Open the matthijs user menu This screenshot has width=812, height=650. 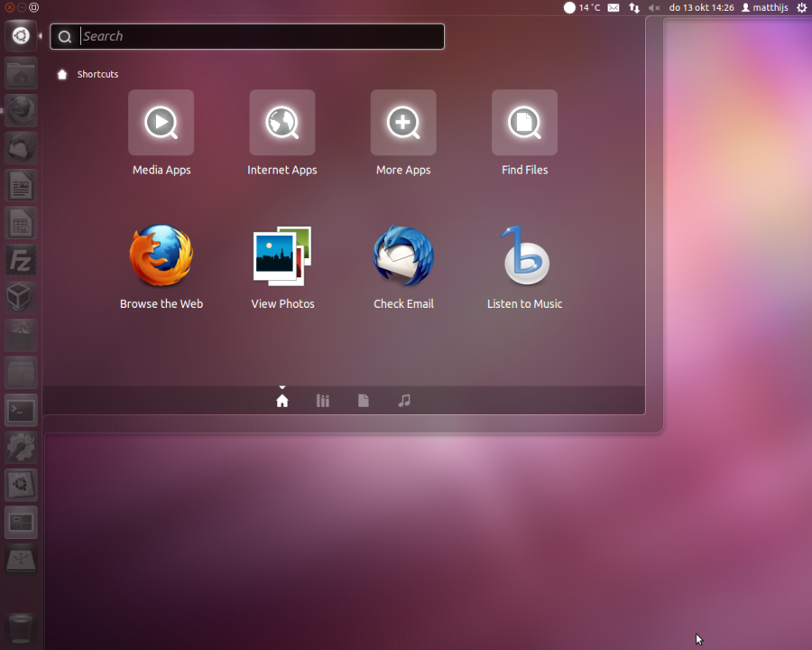click(x=763, y=7)
